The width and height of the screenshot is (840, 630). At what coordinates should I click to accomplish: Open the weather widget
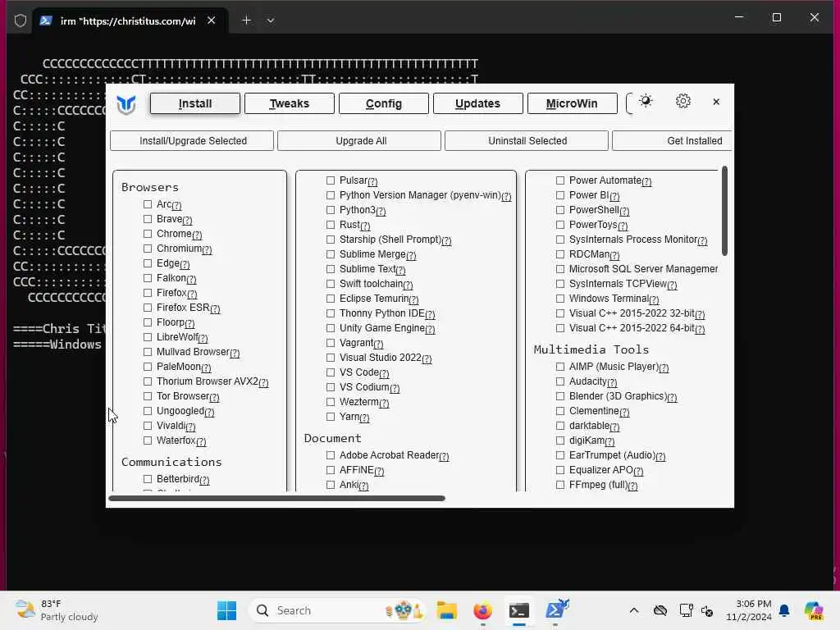coord(57,610)
